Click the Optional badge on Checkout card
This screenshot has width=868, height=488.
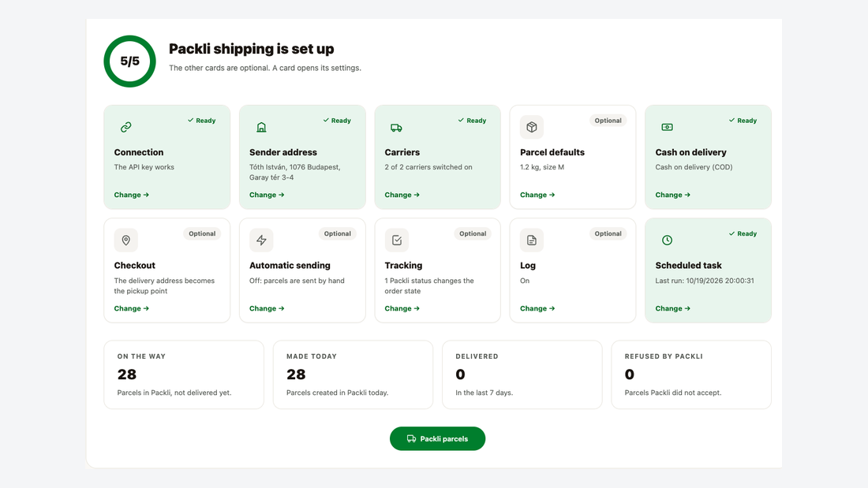point(202,233)
